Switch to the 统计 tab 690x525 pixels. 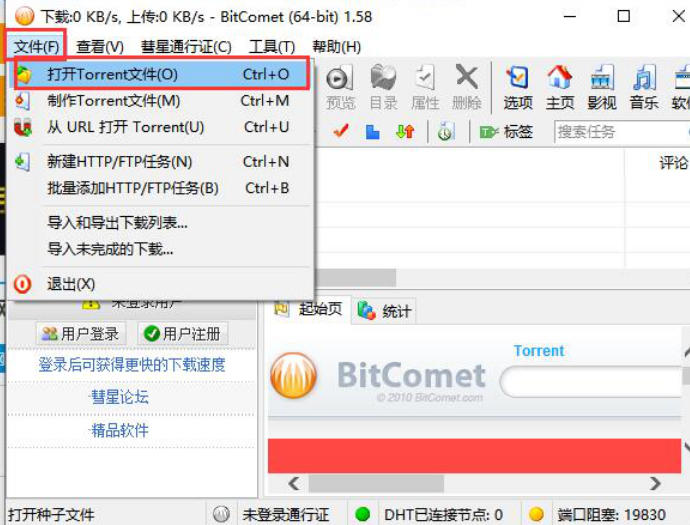click(x=384, y=311)
